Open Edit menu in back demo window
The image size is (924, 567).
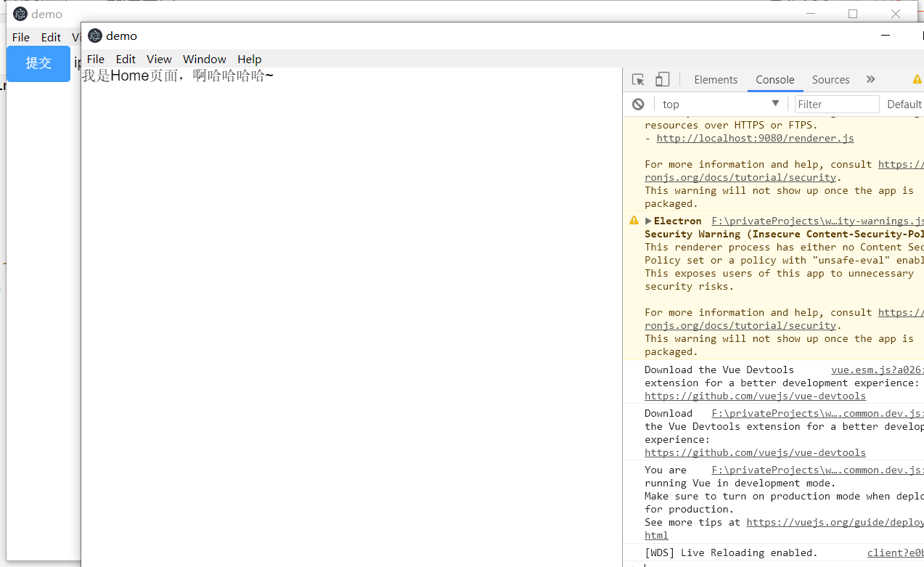(x=51, y=38)
